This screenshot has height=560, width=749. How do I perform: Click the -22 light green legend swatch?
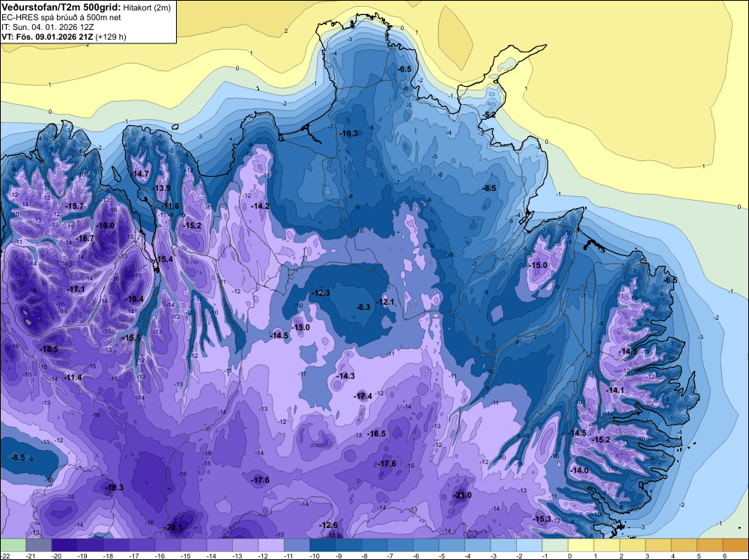[13, 545]
